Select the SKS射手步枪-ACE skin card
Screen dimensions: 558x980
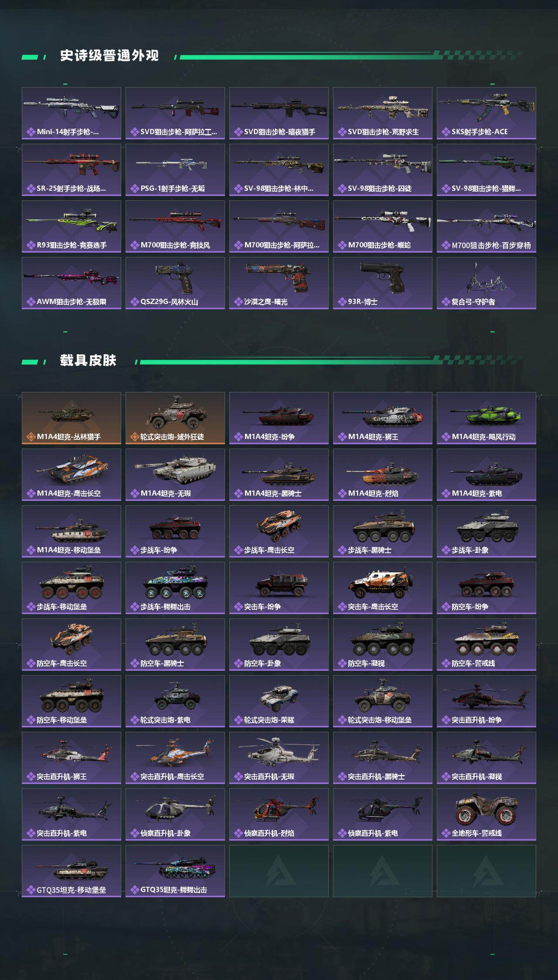[x=487, y=113]
